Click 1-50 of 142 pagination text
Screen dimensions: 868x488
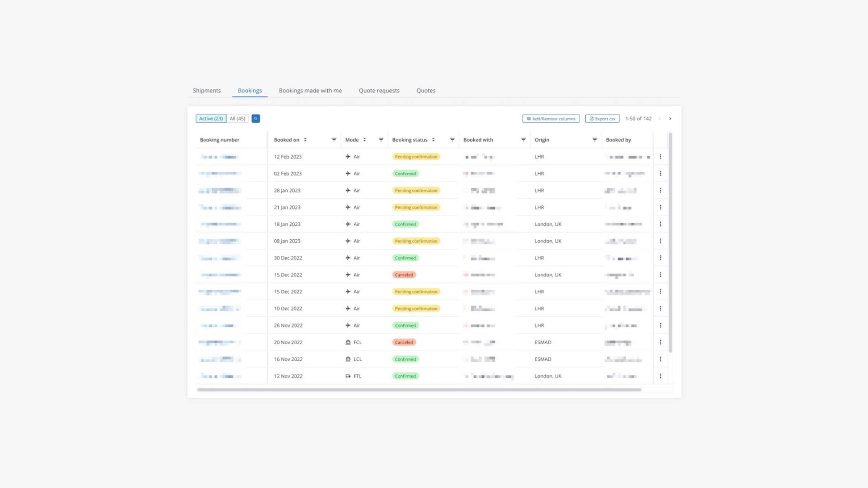[638, 118]
